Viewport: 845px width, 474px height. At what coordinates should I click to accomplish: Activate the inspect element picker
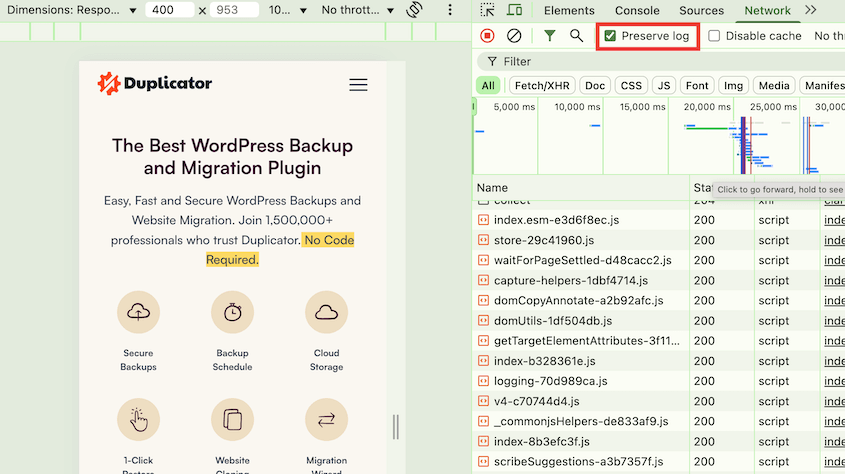[x=487, y=10]
